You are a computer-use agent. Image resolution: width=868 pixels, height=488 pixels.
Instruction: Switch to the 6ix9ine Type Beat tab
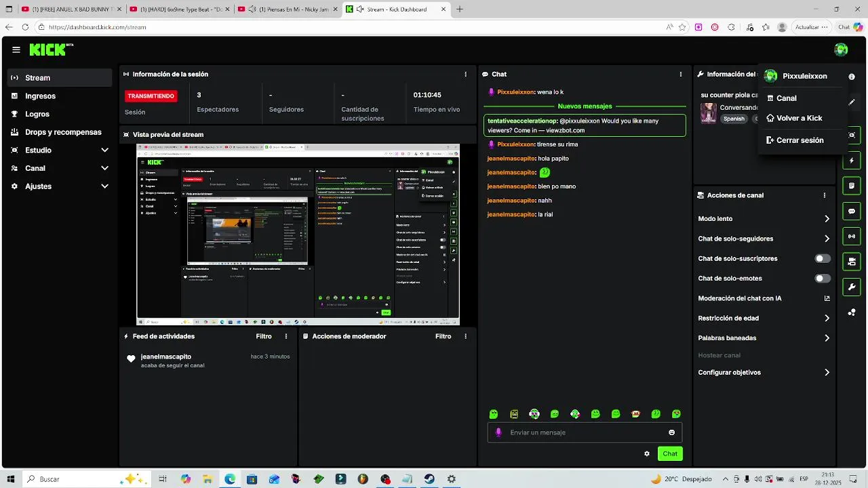178,9
